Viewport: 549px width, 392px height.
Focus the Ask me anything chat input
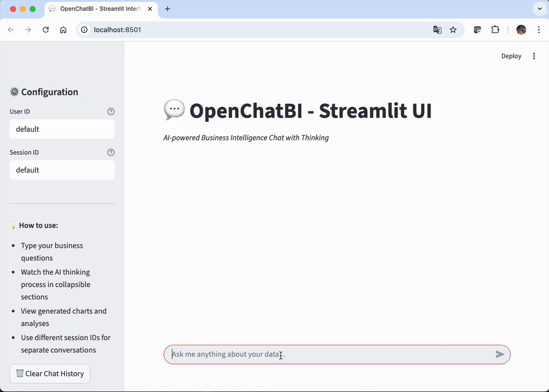[322, 354]
